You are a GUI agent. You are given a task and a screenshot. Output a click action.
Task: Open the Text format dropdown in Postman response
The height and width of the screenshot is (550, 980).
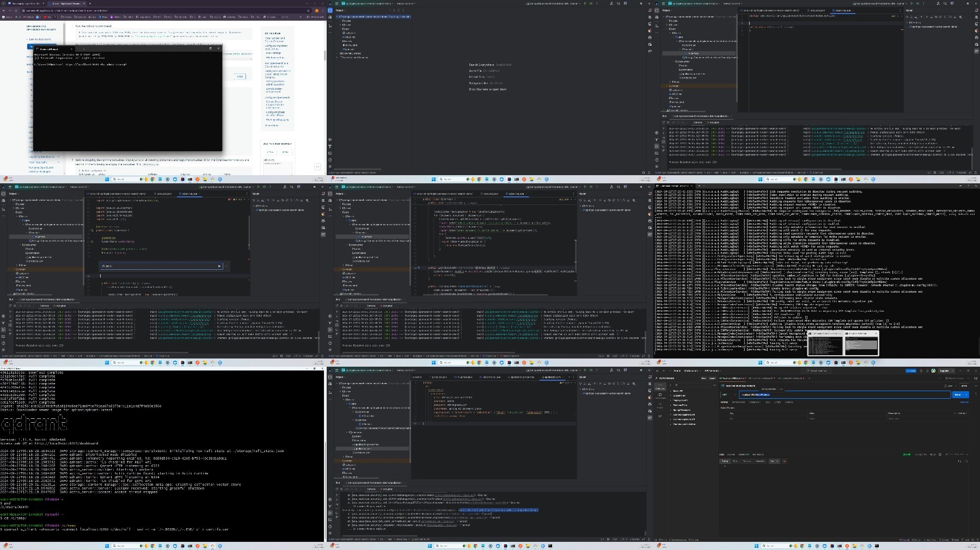(774, 461)
